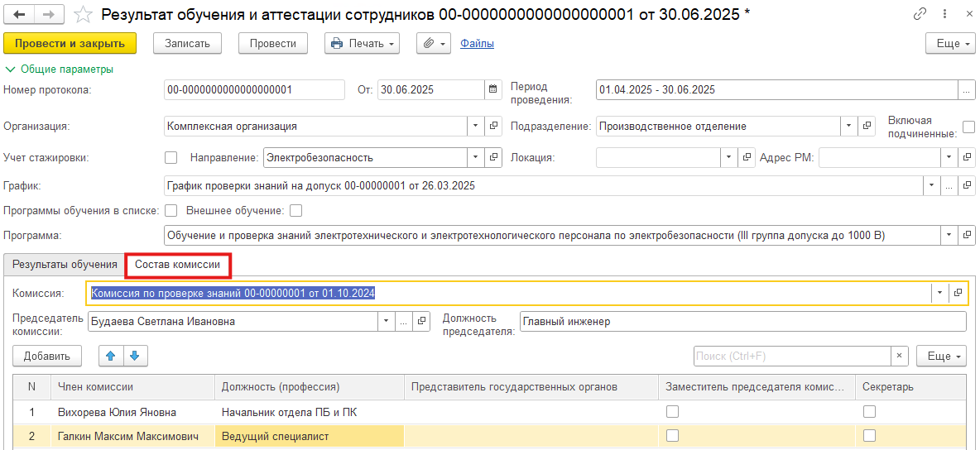
Task: Expand the Направление dropdown list
Action: tap(476, 157)
